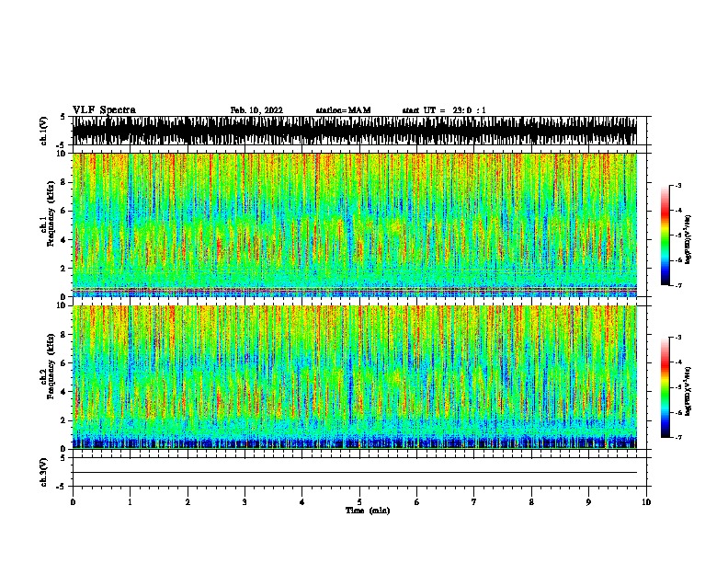Click the "7" tick on the time axis
The height and width of the screenshot is (563, 728).
tap(474, 502)
